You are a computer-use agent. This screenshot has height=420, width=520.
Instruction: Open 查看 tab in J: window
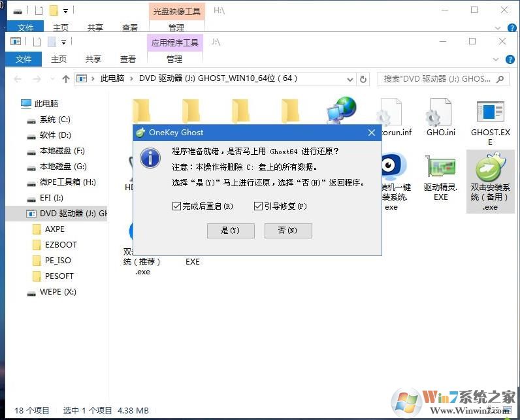coord(128,59)
